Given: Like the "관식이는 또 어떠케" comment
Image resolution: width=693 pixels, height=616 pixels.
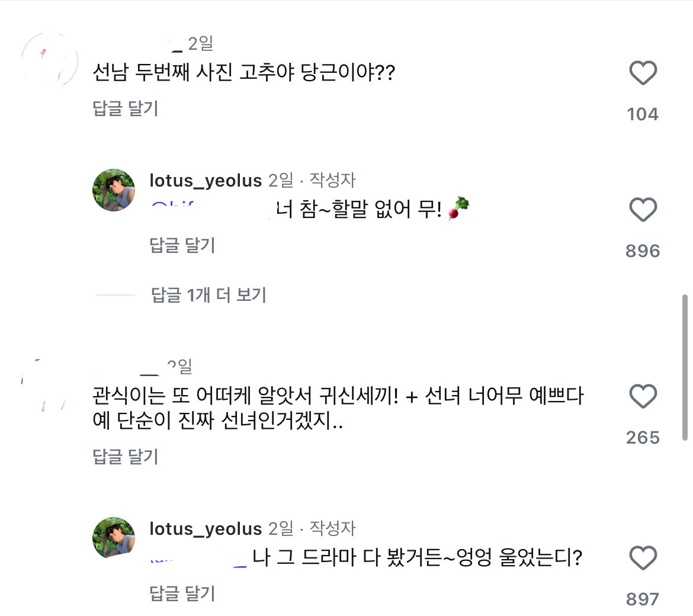Looking at the screenshot, I should pos(643,396).
